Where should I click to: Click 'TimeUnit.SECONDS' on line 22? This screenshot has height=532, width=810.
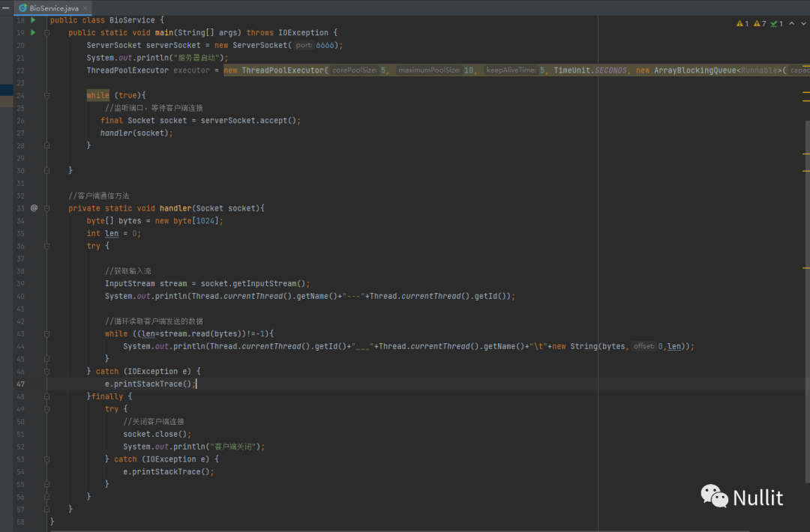pos(590,70)
